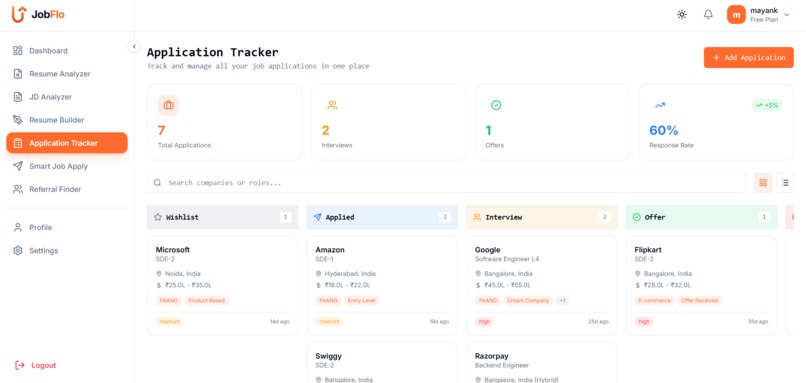Click the Interview column people icon
Image resolution: width=806 pixels, height=383 pixels.
pyautogui.click(x=477, y=217)
